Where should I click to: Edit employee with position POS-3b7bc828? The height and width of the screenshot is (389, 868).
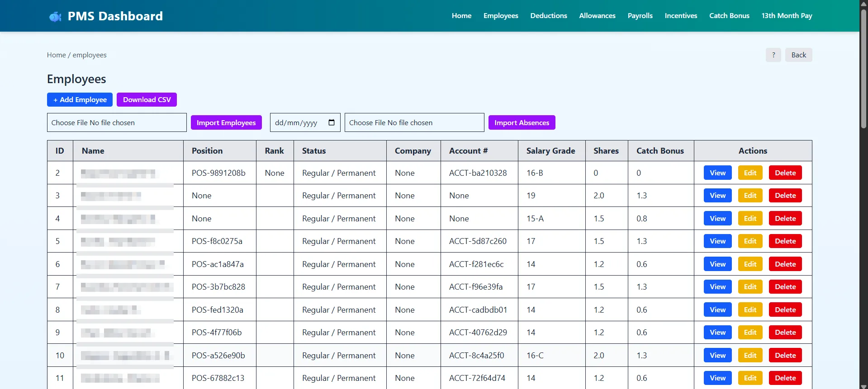[750, 287]
